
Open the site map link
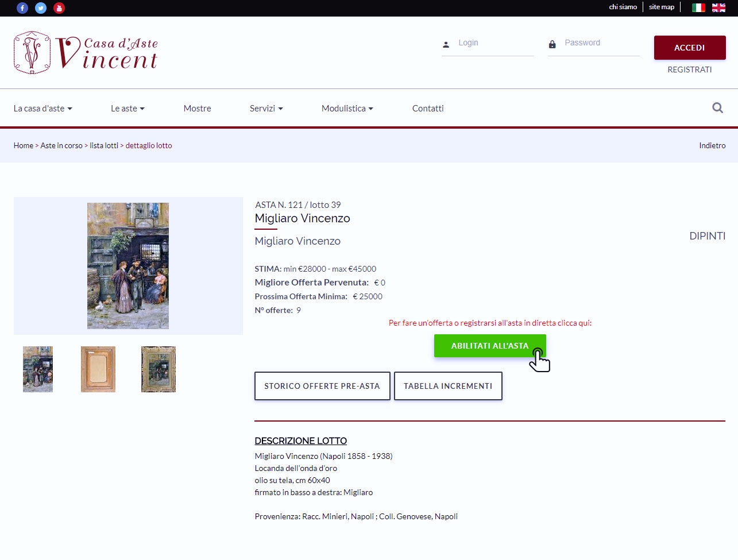[x=662, y=7]
